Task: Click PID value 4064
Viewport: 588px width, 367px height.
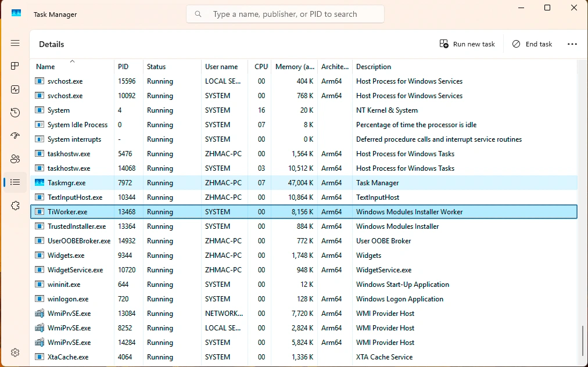Action: (125, 357)
